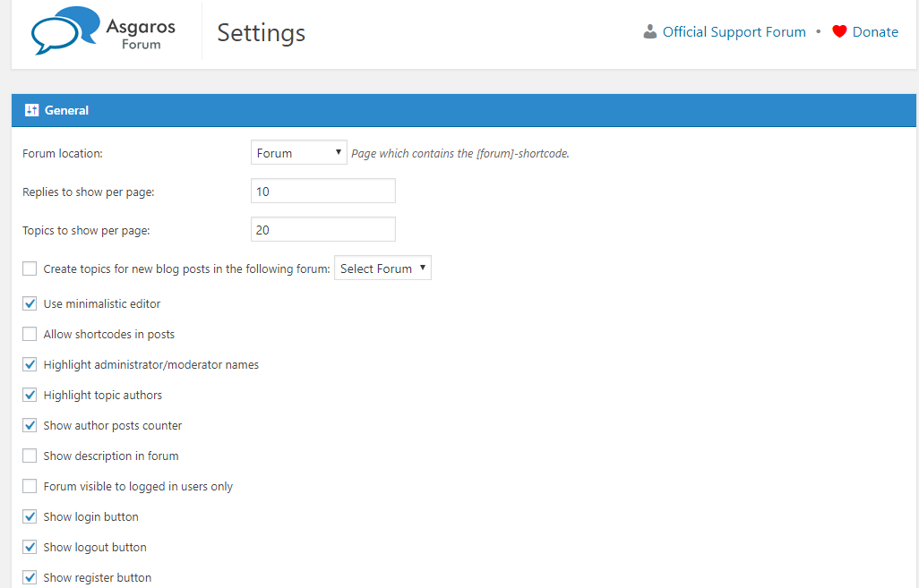The height and width of the screenshot is (588, 919).
Task: Focus the Replies to show per page field
Action: pyautogui.click(x=322, y=192)
